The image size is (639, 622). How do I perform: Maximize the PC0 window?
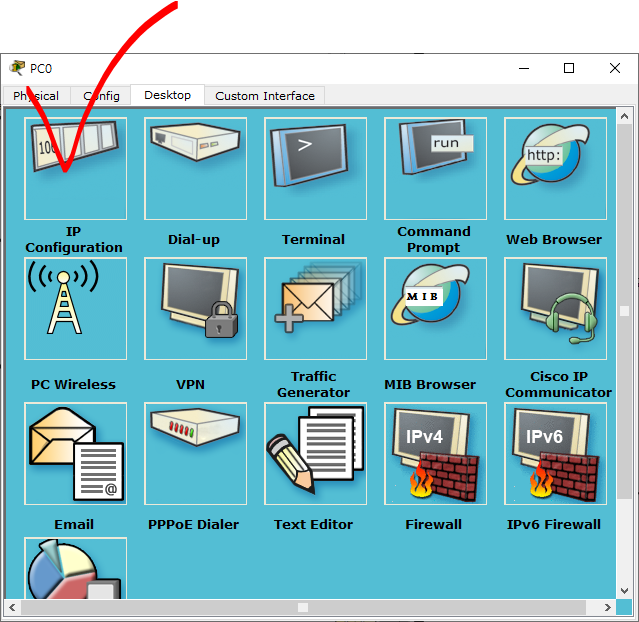click(569, 68)
